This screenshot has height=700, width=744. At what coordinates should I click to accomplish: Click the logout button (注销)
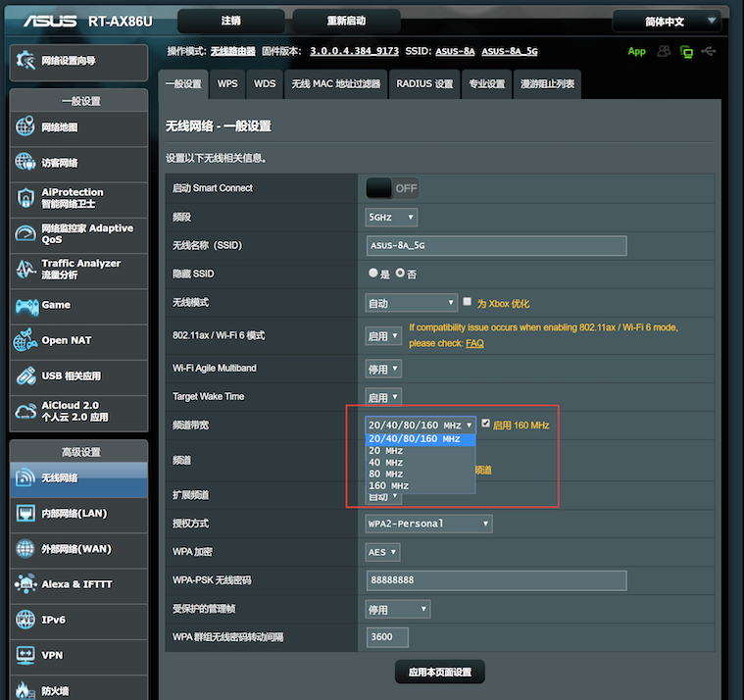click(x=231, y=21)
